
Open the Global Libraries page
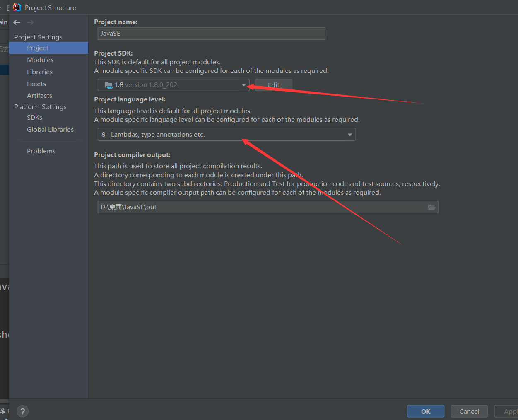coord(50,130)
